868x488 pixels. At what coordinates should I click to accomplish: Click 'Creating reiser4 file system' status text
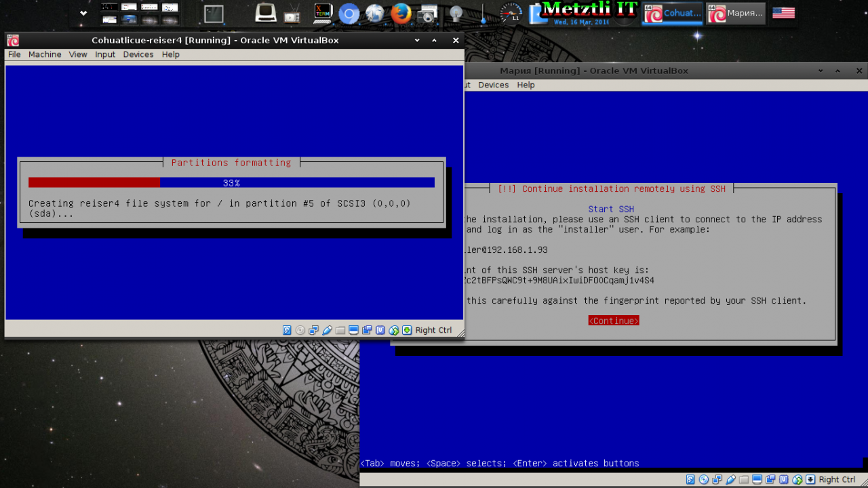point(220,208)
